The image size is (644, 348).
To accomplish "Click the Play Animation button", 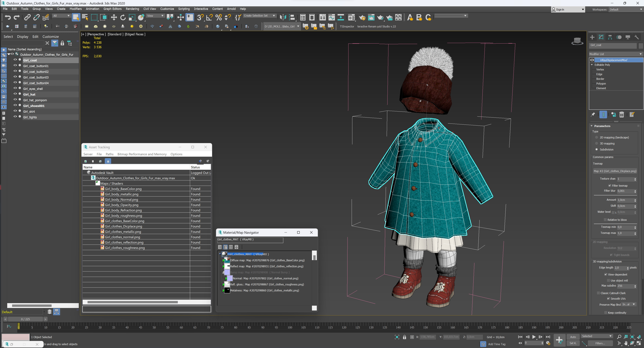I will (534, 337).
